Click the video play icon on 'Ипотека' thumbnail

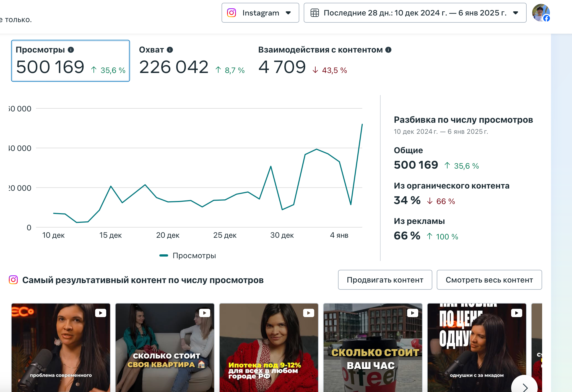click(x=309, y=313)
